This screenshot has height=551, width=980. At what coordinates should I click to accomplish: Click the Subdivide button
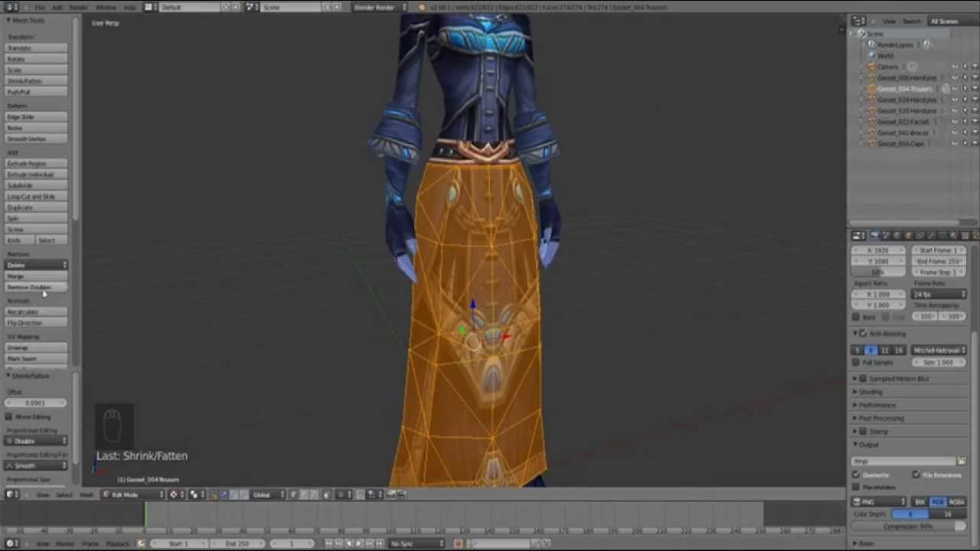pyautogui.click(x=37, y=185)
